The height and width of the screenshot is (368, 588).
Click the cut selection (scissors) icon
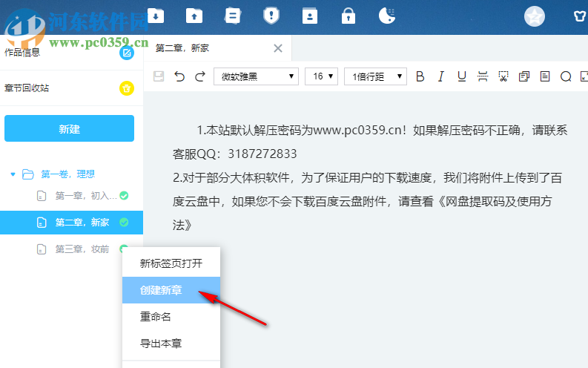503,76
